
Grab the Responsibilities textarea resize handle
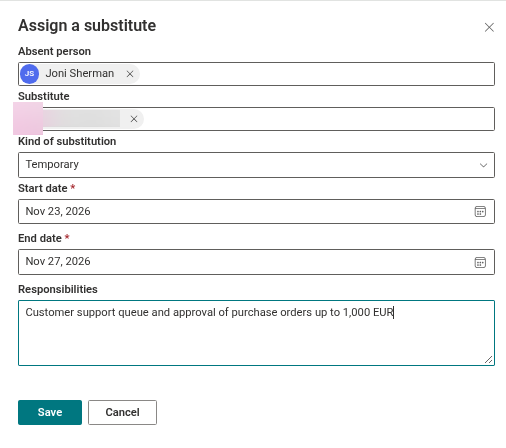489,360
